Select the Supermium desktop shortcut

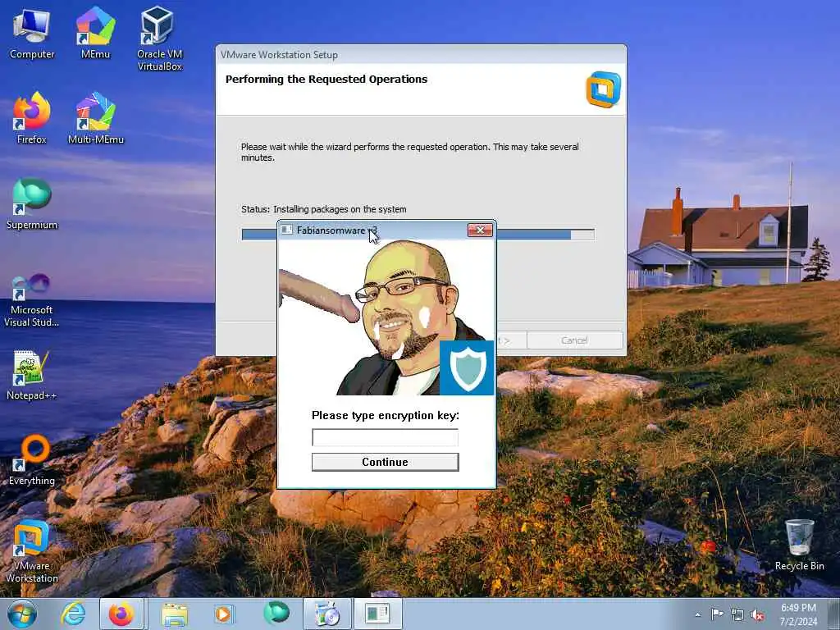pyautogui.click(x=32, y=204)
